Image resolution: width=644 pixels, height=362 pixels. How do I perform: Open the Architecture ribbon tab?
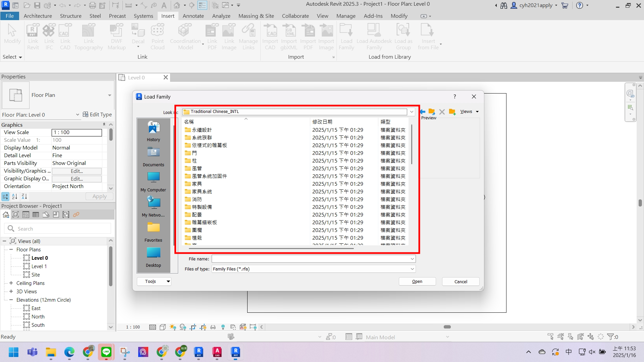point(38,16)
